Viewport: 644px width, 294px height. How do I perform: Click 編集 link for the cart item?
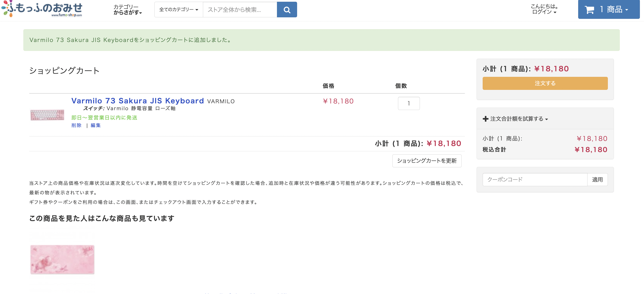(95, 125)
